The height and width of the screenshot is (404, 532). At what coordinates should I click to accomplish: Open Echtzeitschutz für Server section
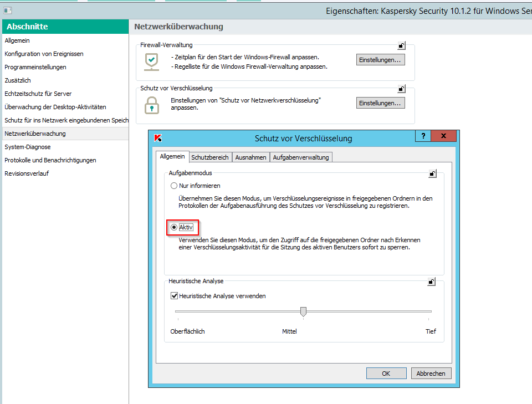(65, 93)
